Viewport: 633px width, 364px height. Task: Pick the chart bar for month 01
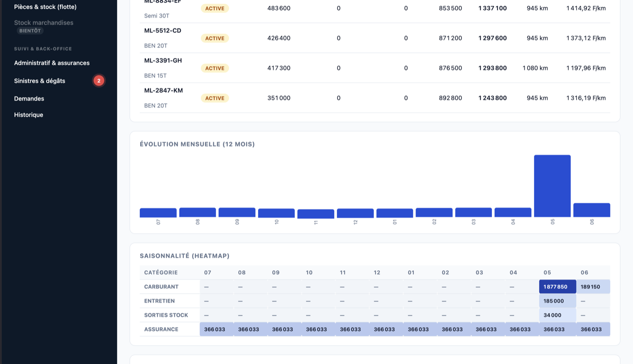click(395, 213)
